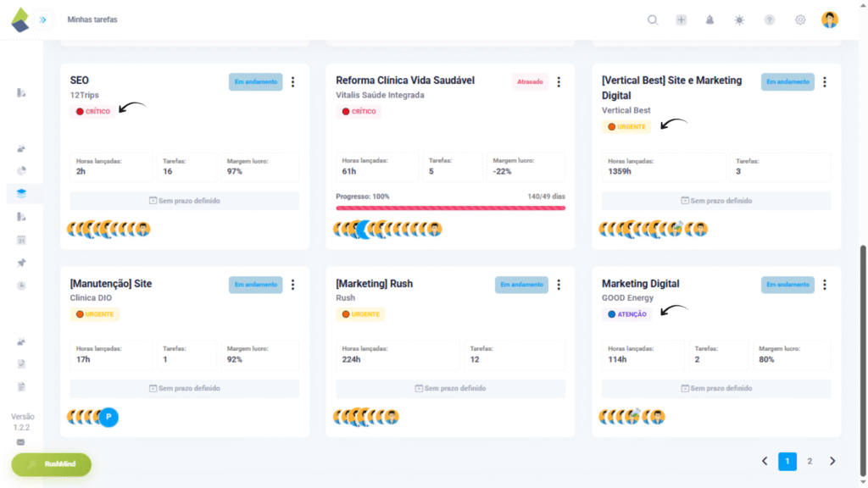Open settings gear icon in header
The width and height of the screenshot is (868, 488).
tap(800, 20)
